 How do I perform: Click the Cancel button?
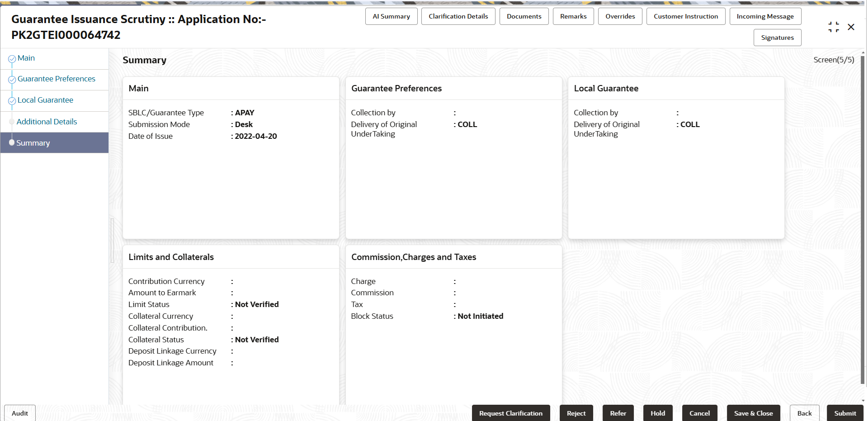(x=700, y=413)
